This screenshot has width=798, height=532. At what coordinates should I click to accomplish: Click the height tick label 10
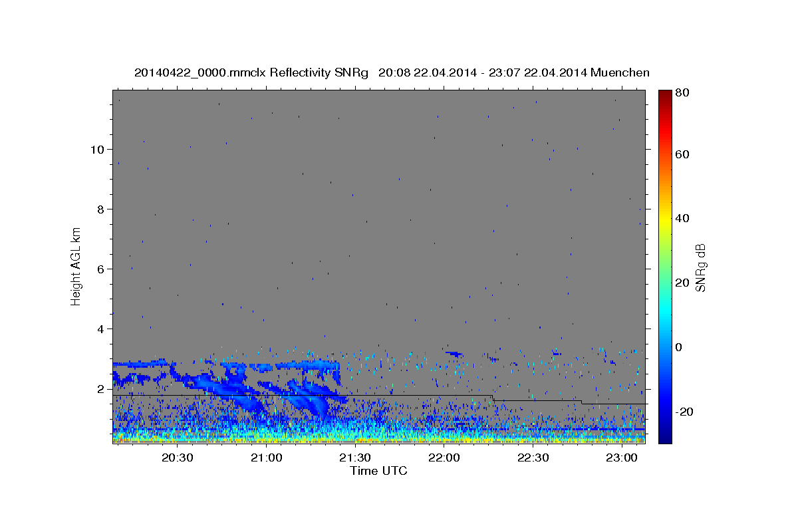point(98,150)
